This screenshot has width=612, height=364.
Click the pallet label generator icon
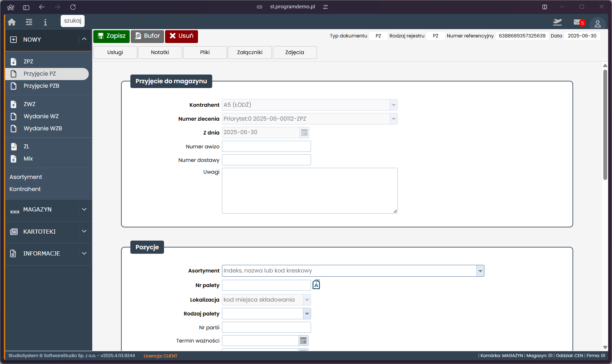click(316, 285)
